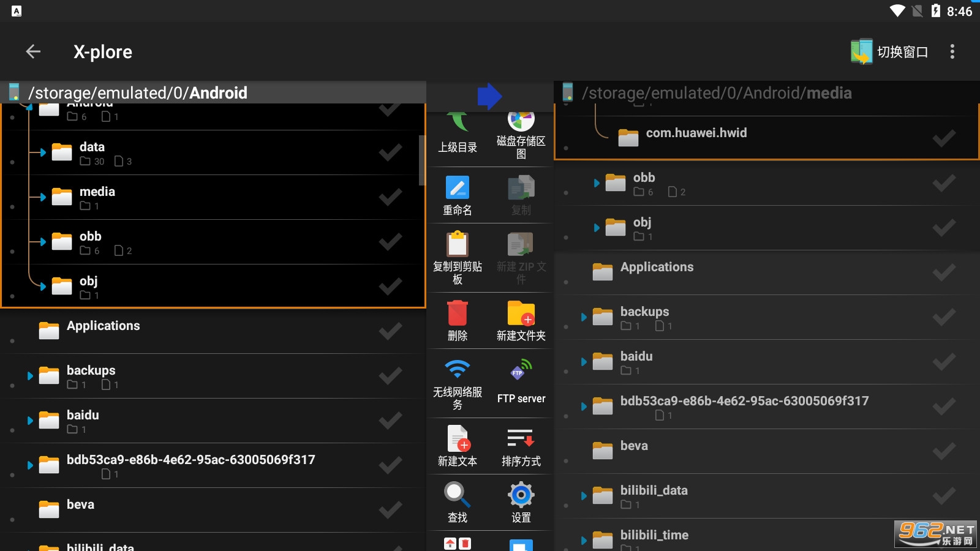Screen dimensions: 980x551
Task: Tap 新建文本 new text file icon
Action: (458, 438)
